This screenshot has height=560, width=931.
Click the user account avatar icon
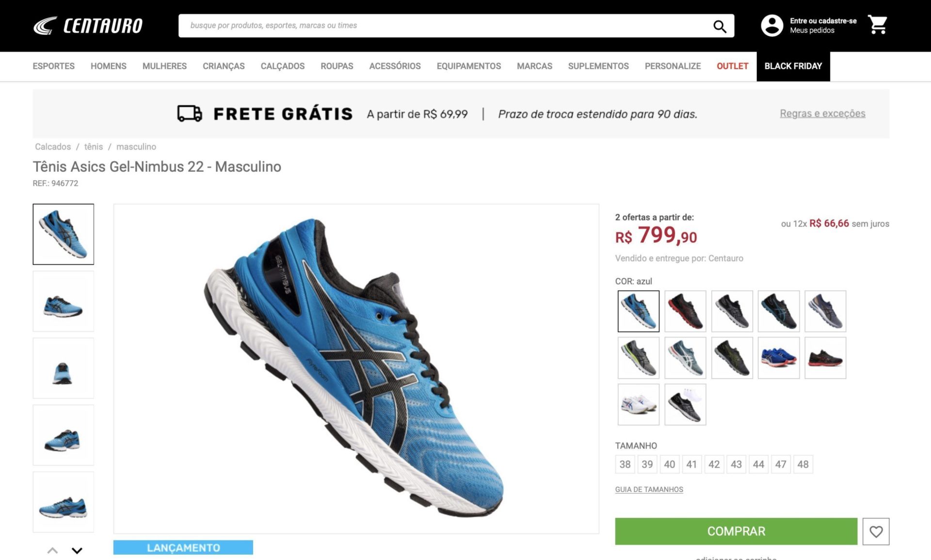coord(772,26)
